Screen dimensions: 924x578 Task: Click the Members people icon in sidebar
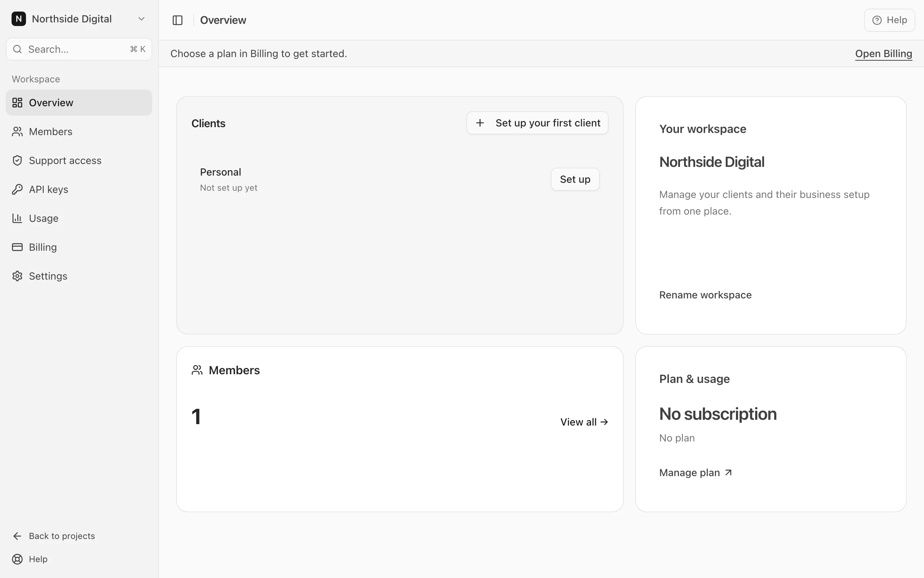tap(17, 131)
